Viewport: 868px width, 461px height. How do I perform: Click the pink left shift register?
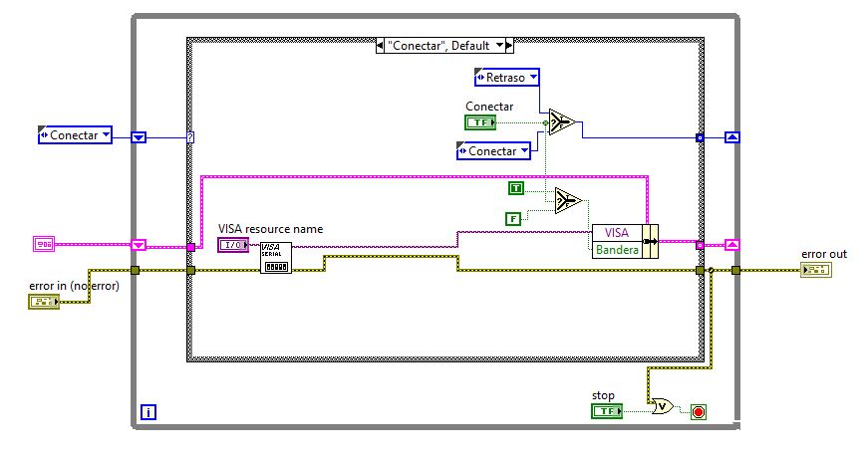139,245
